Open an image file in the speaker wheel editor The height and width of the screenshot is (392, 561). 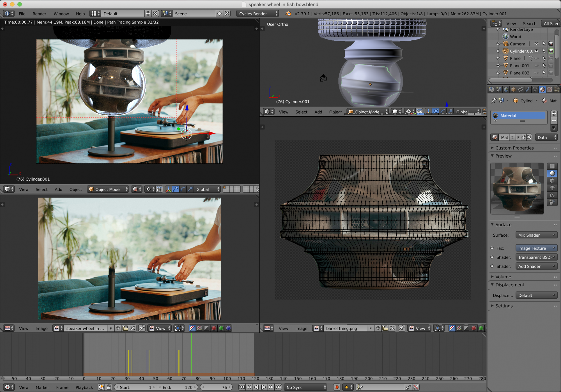click(125, 328)
